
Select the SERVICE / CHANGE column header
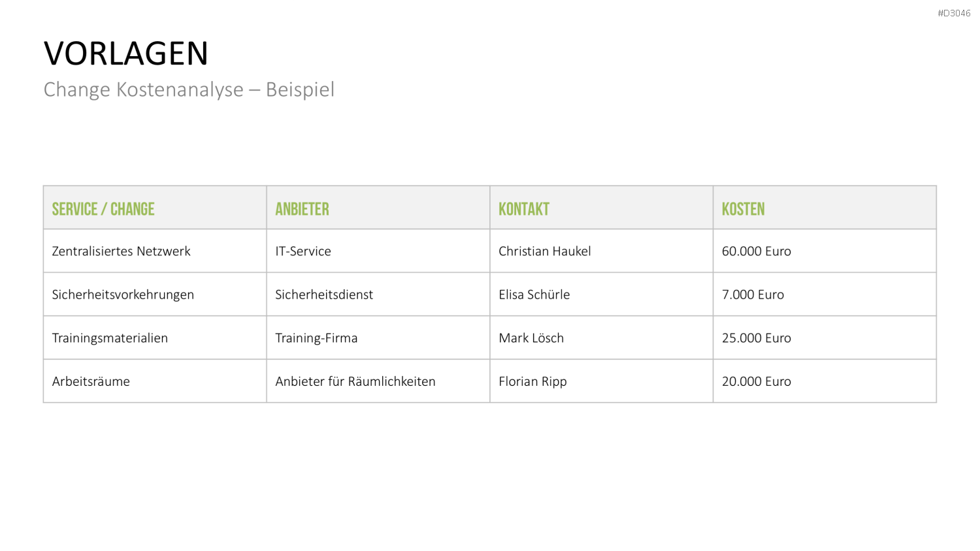(155, 208)
